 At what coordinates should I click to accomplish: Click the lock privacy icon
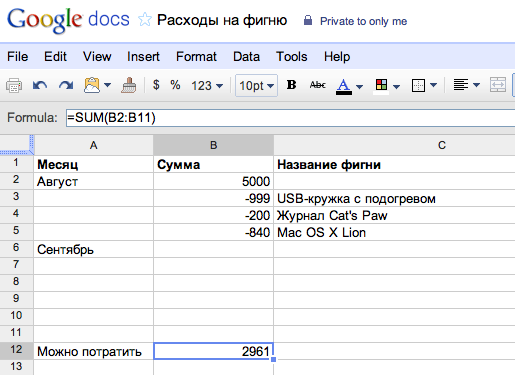click(x=308, y=20)
